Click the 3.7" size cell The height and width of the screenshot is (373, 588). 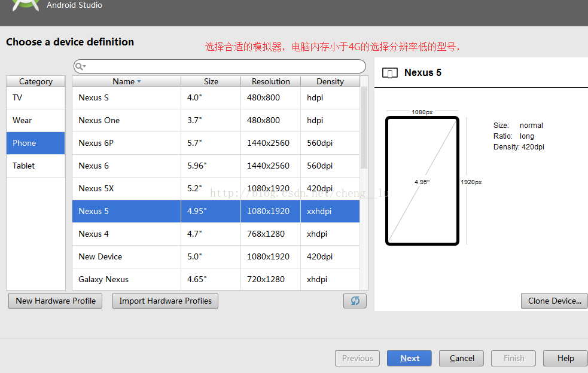211,120
